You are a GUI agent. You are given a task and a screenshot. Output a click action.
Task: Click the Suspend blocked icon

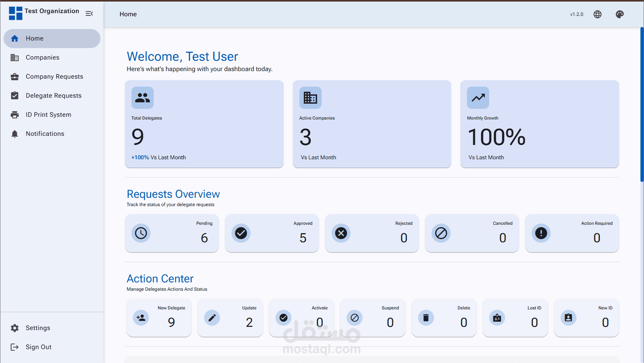355,318
